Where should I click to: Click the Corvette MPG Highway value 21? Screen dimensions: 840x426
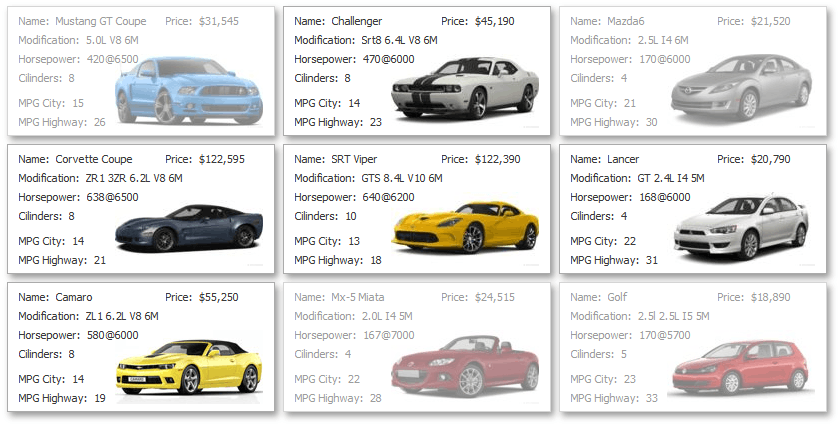point(100,260)
